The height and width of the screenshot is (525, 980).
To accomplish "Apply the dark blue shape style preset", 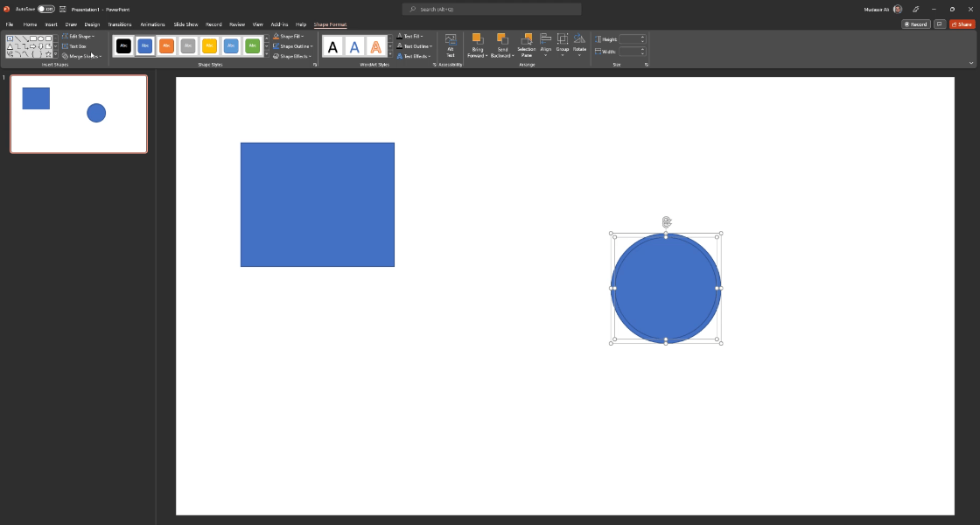I will pos(145,45).
